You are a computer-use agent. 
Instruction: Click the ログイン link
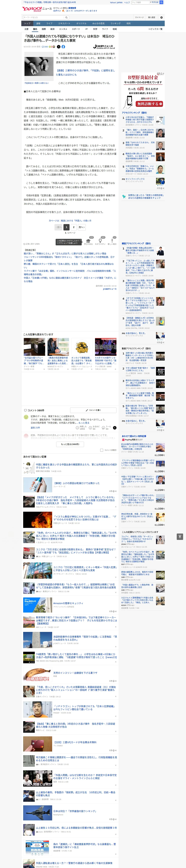point(57,11)
